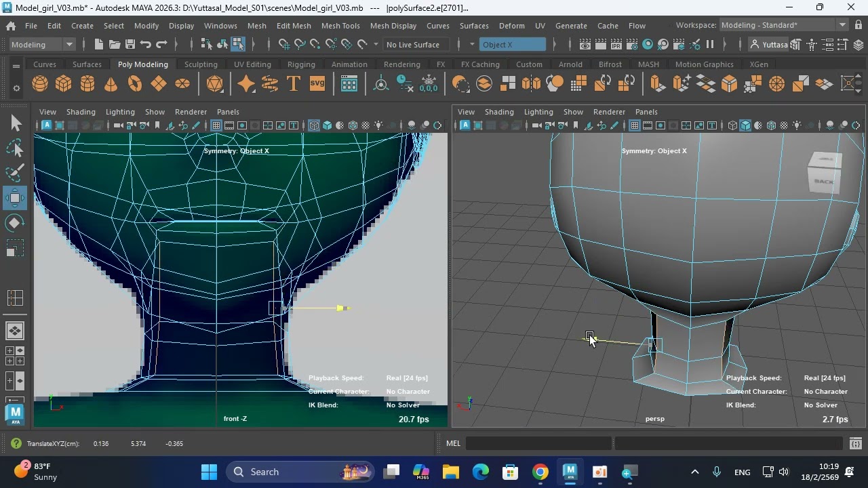Select the Paint Selection tool
This screenshot has height=488, width=868.
(x=15, y=173)
